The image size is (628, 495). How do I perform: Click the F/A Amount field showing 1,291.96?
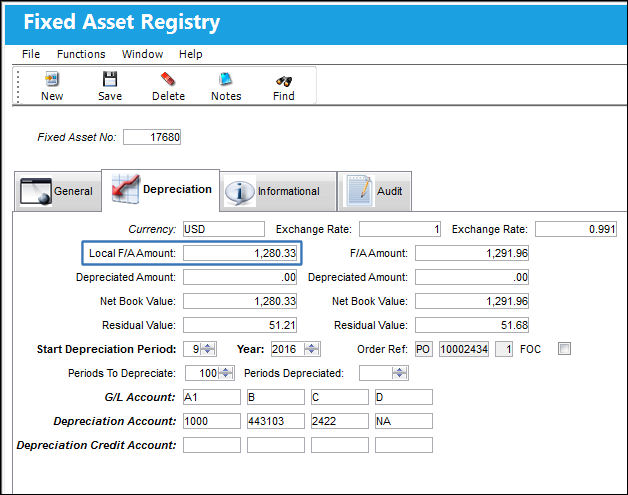pyautogui.click(x=472, y=253)
